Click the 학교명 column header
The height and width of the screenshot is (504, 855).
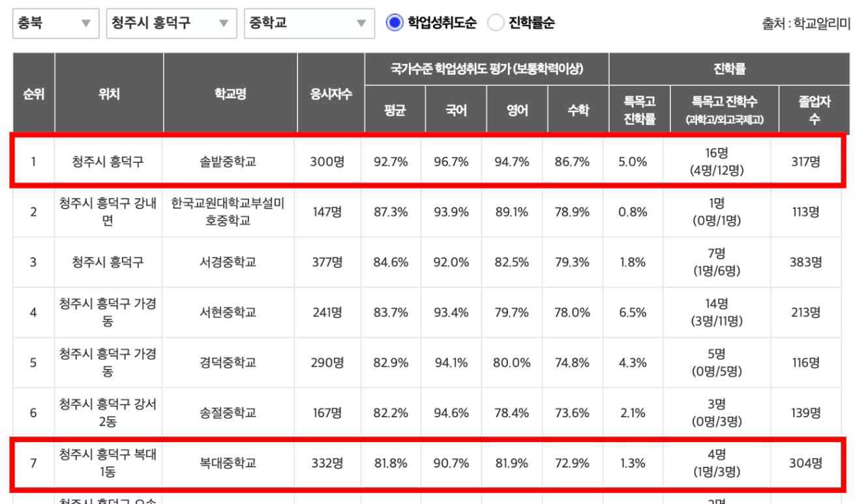[x=230, y=94]
